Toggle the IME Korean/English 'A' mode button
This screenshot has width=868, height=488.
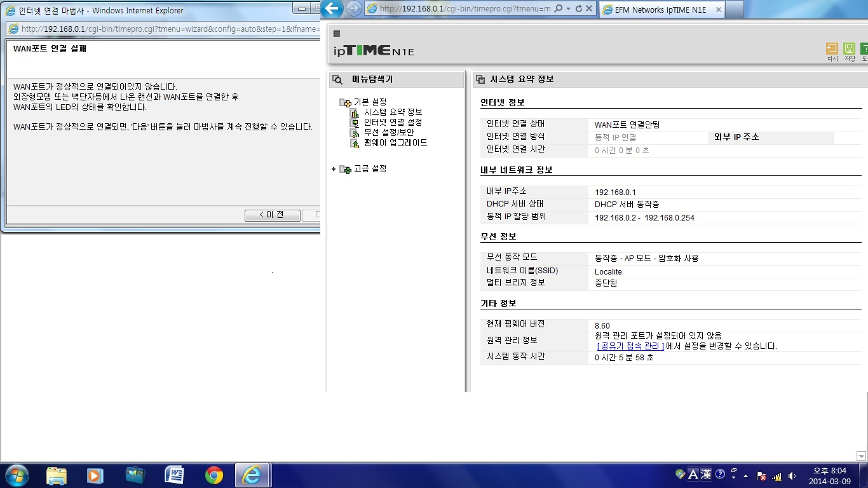(x=693, y=474)
